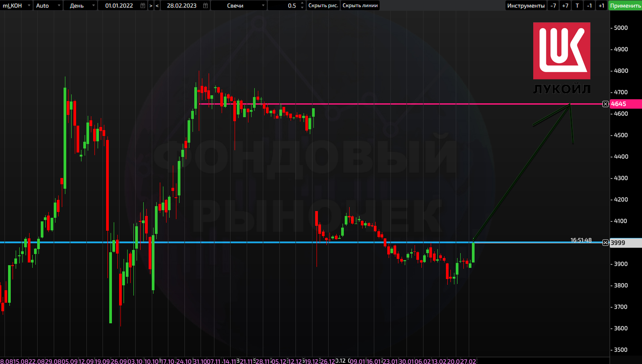Open the День timeframe dropdown
Image resolution: width=642 pixels, height=364 pixels.
pyautogui.click(x=80, y=5)
